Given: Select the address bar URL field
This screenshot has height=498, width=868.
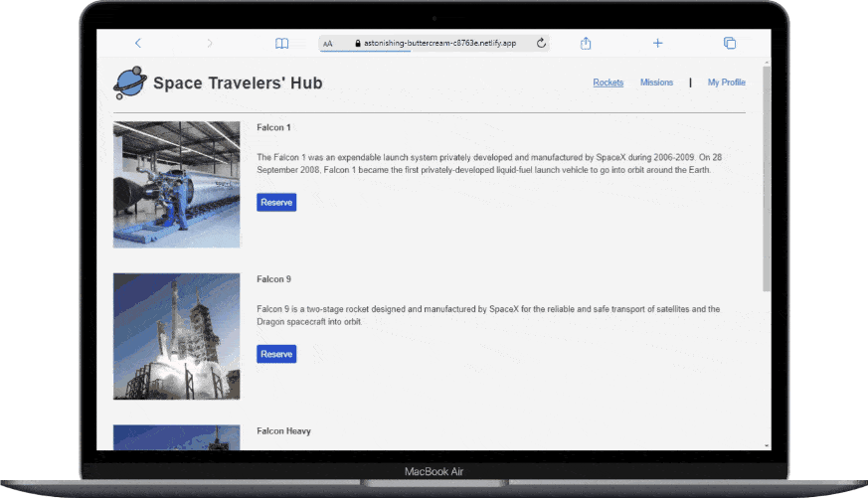Looking at the screenshot, I should click(x=434, y=43).
